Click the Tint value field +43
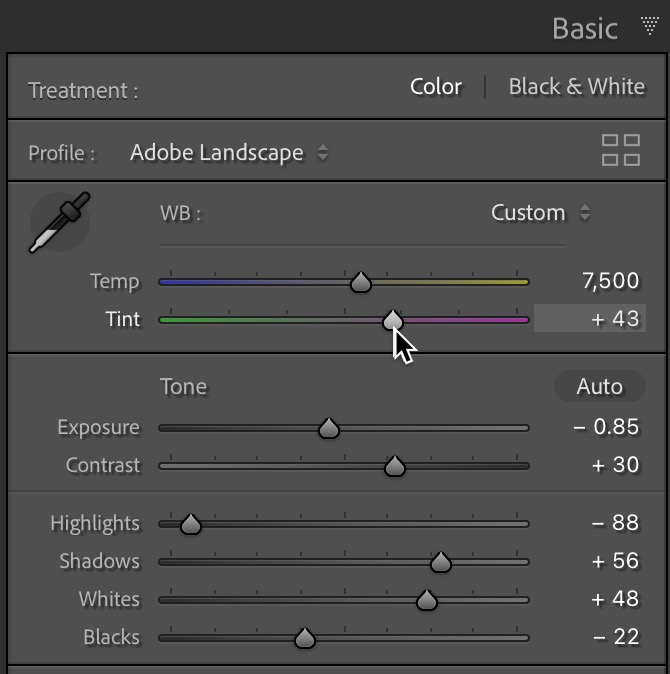Viewport: 670px width, 674px height. click(x=590, y=319)
